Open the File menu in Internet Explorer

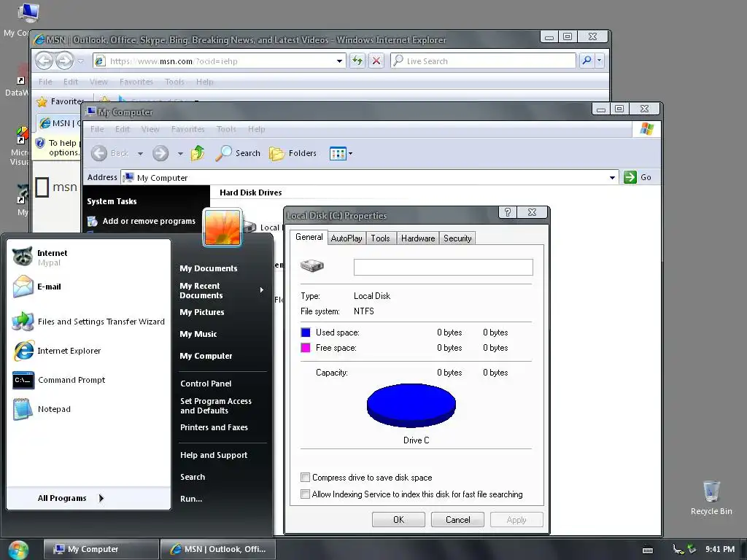tap(45, 82)
